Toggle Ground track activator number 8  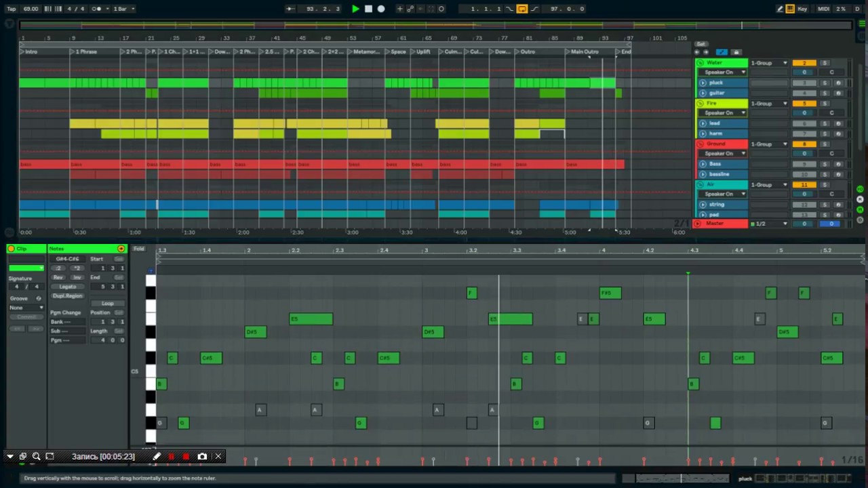click(x=804, y=144)
